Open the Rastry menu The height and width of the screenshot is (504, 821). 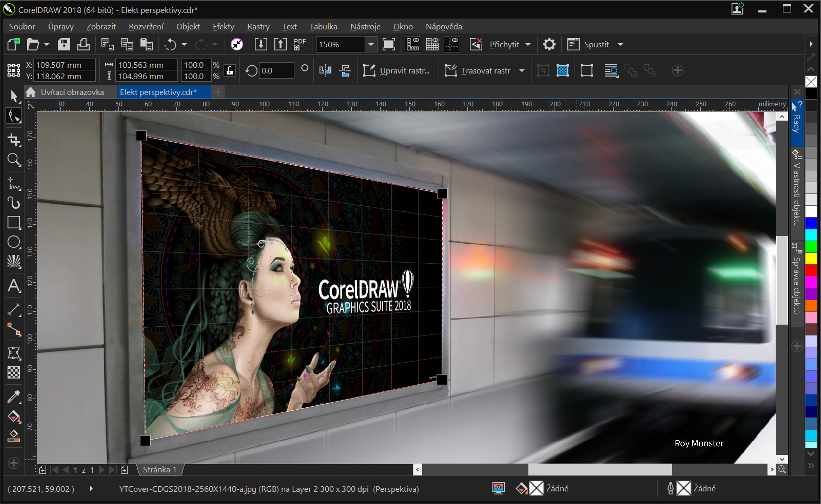pos(258,26)
